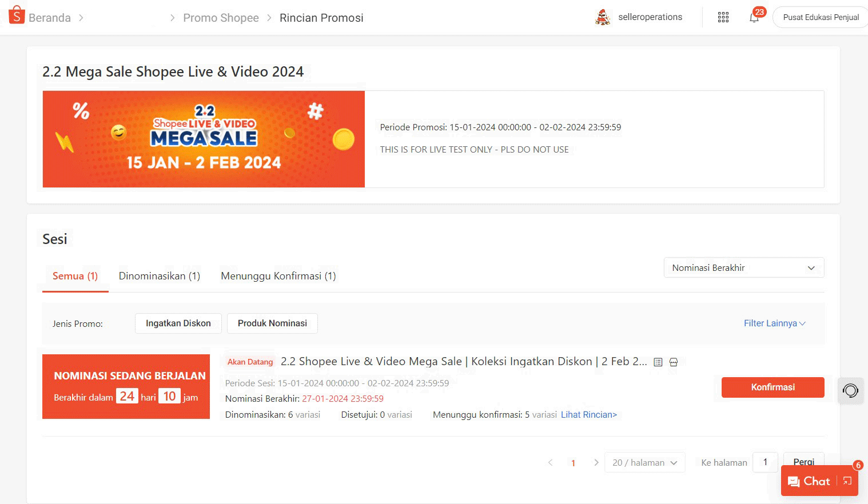Click the Ke halaman page input

coord(765,462)
